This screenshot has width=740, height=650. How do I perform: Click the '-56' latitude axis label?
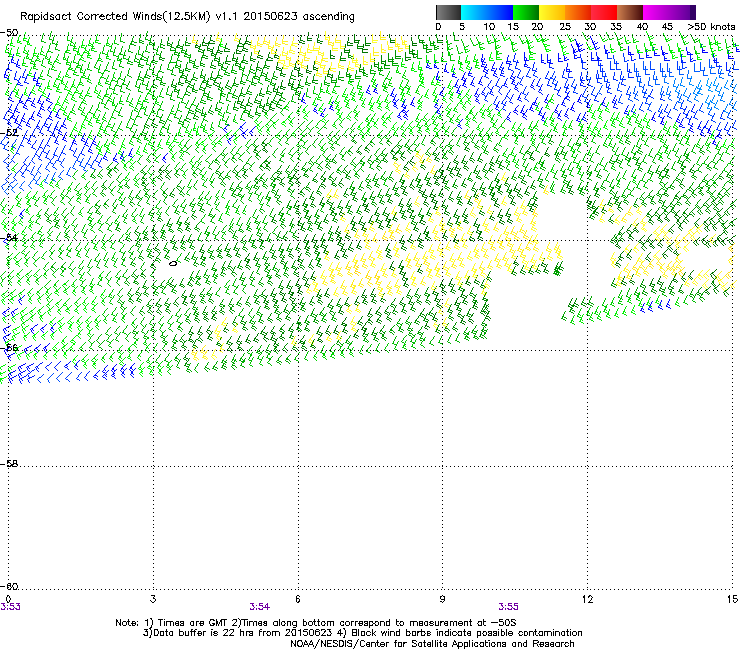[x=9, y=348]
